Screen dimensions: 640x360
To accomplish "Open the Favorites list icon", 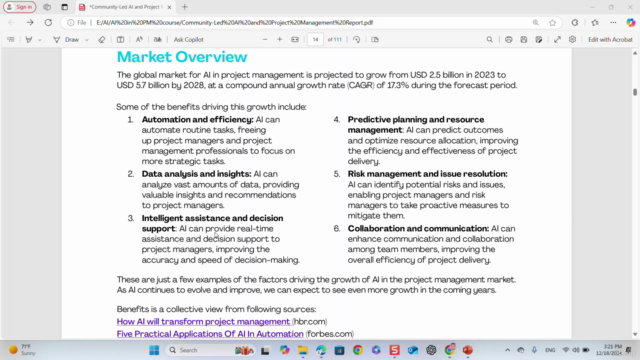I will pos(595,22).
